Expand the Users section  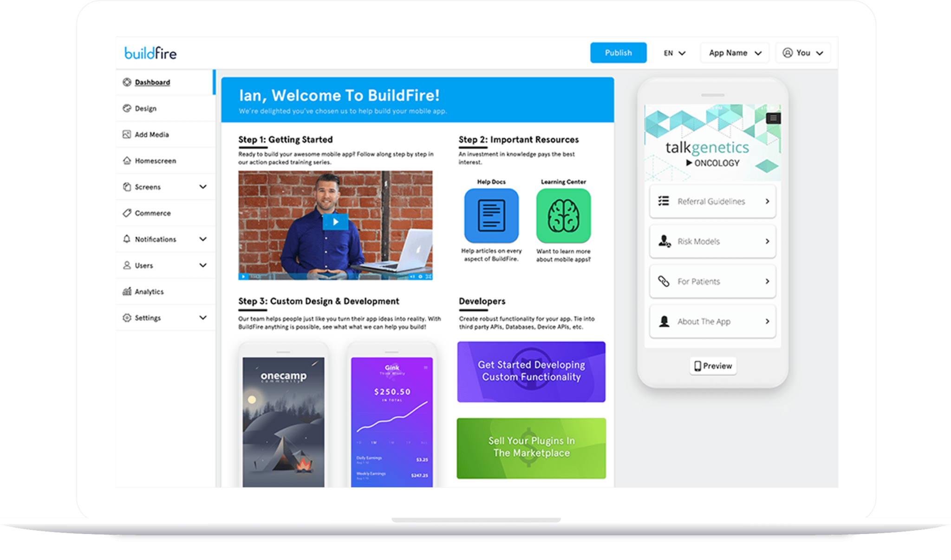[x=203, y=265]
